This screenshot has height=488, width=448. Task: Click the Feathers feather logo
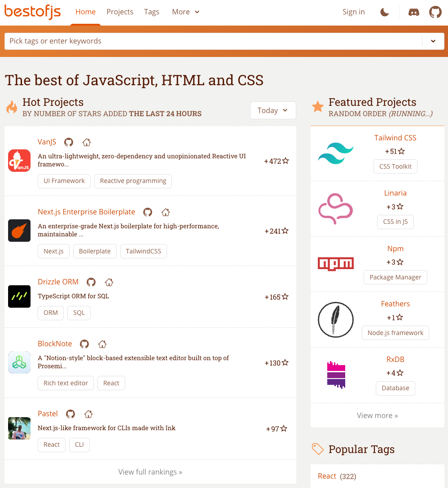tap(335, 320)
